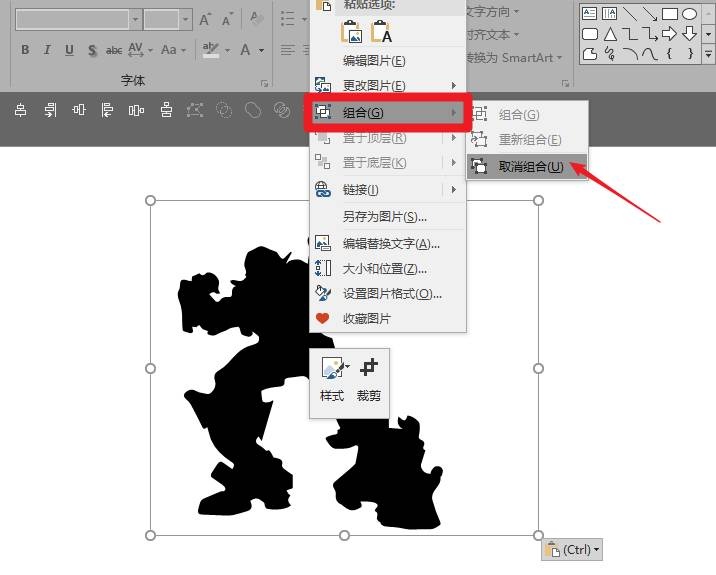Select the Elbow Arrow Connector shape
The width and height of the screenshot is (716, 575).
click(x=650, y=34)
